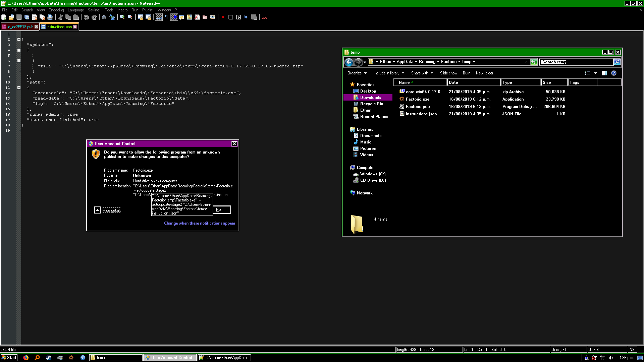Toggle Show All Characters pilcrow icon

tap(166, 17)
